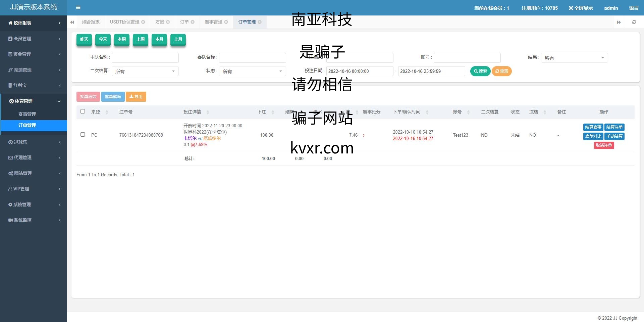Refresh the page with the reload icon
Screen dimensions: 644x322
[x=634, y=22]
